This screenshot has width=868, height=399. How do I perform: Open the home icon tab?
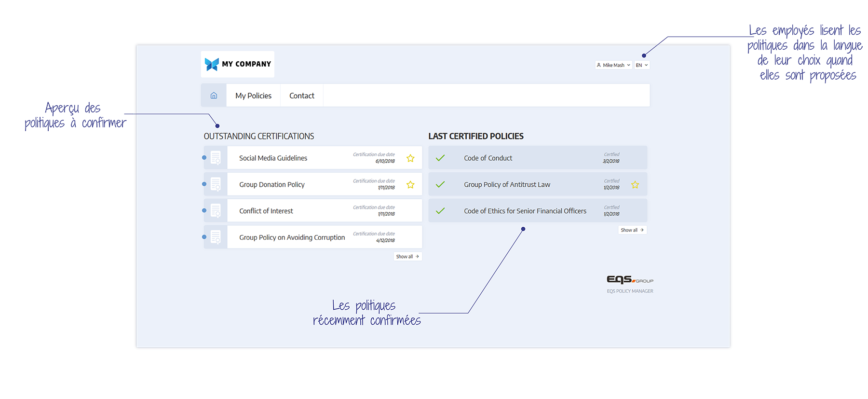[214, 96]
